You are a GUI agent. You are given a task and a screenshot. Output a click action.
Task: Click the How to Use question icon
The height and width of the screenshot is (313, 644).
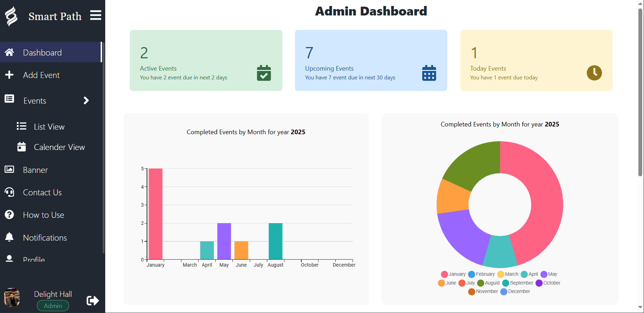9,215
